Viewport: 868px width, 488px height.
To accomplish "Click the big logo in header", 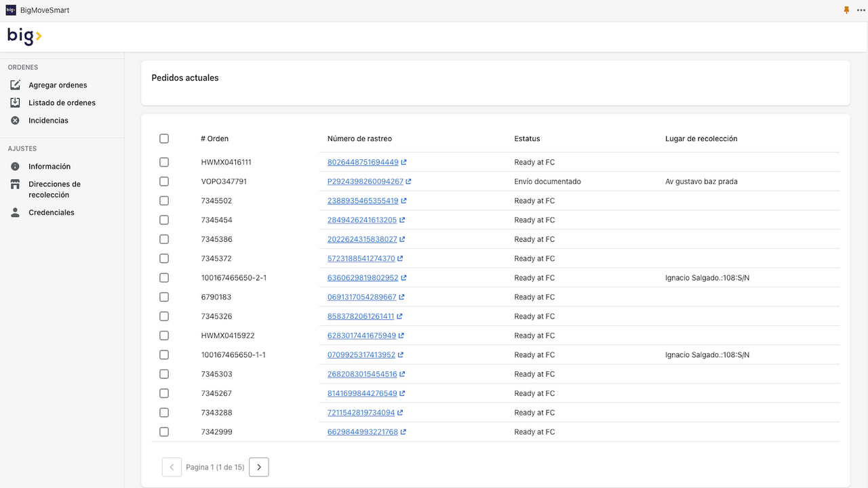I will point(25,36).
